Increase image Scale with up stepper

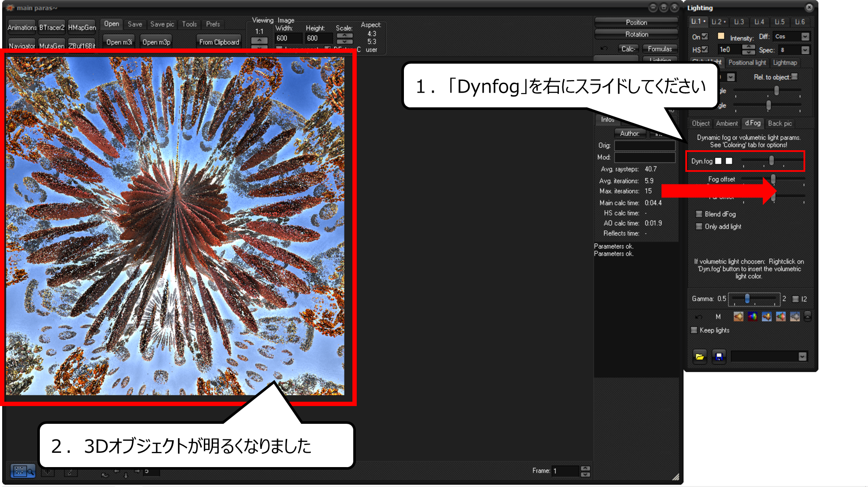tap(345, 36)
